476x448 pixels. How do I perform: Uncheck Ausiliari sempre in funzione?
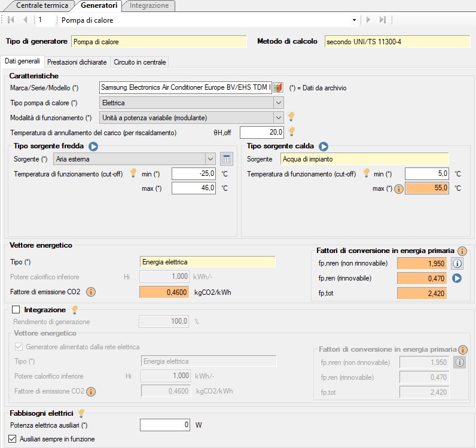[13, 439]
